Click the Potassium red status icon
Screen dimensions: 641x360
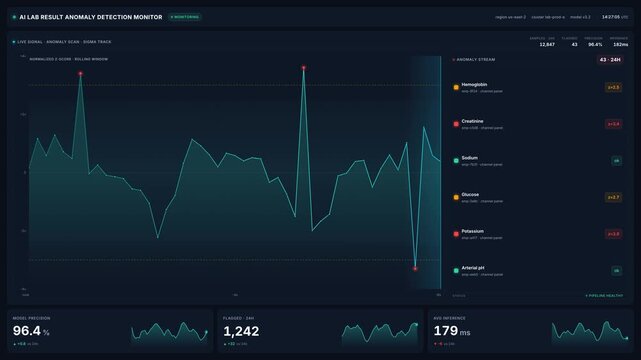pos(456,234)
